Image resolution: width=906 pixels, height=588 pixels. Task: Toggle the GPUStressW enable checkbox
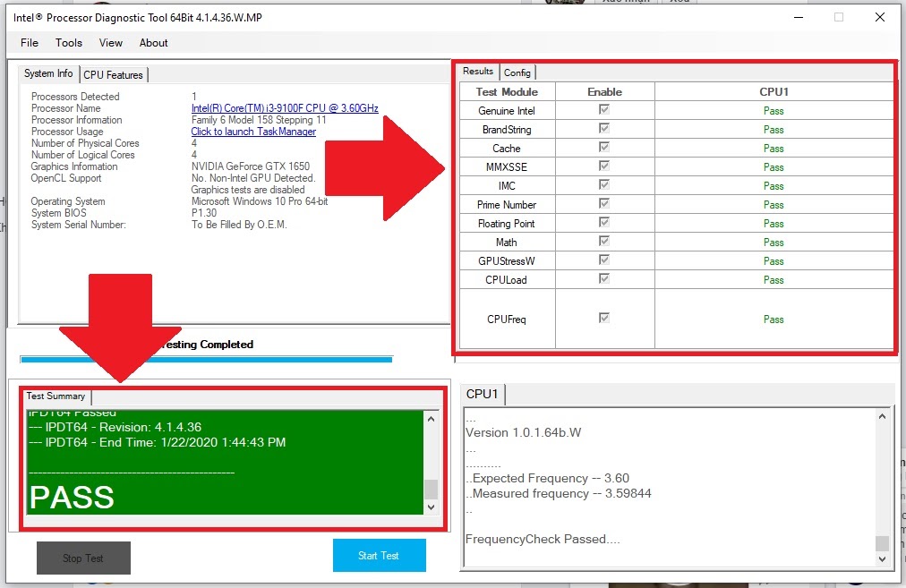coord(603,260)
